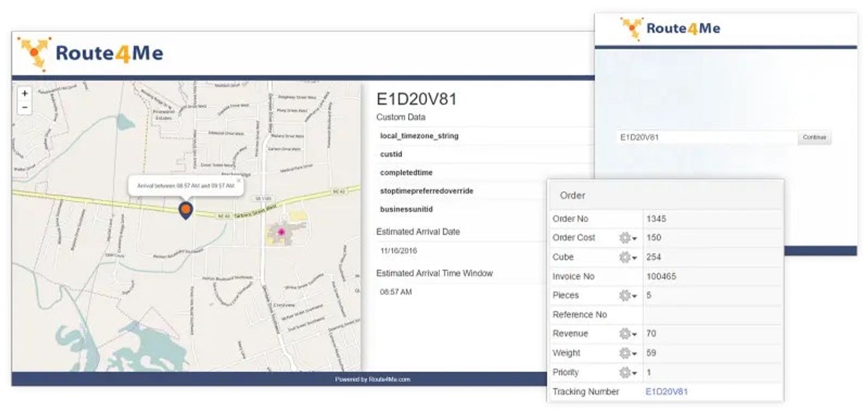Click the arrival time popup text on map
Image resolution: width=868 pixels, height=417 pixels.
coord(186,186)
